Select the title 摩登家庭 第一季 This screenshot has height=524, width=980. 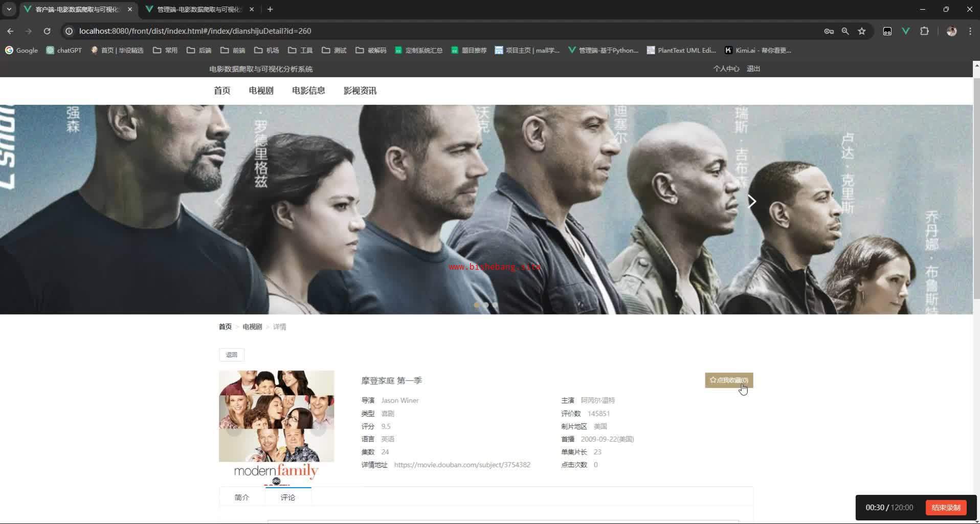(x=391, y=381)
